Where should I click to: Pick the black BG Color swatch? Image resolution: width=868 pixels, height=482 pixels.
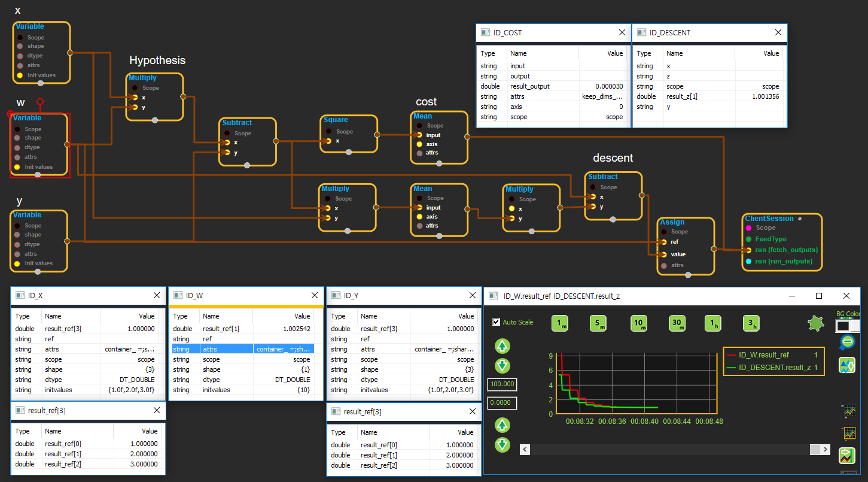(842, 326)
